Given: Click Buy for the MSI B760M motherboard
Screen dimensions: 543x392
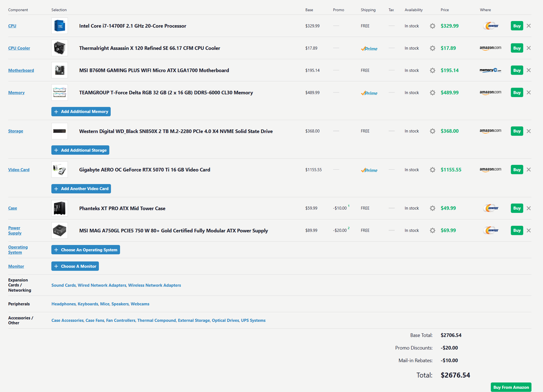Looking at the screenshot, I should (x=517, y=71).
